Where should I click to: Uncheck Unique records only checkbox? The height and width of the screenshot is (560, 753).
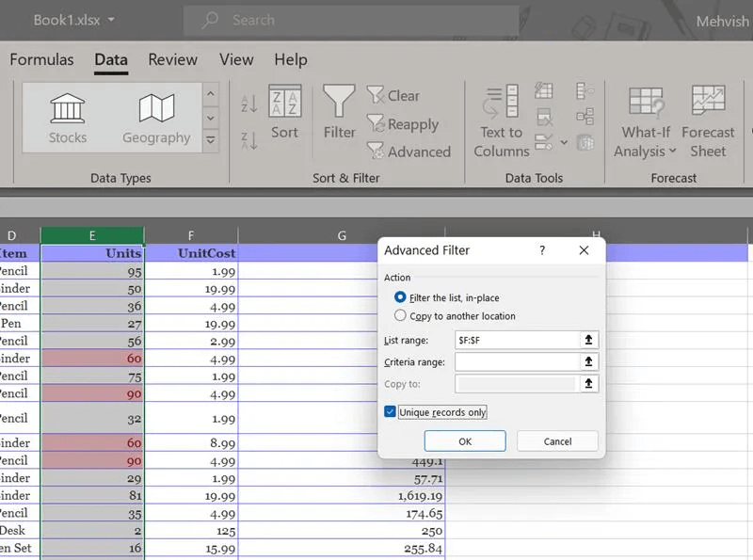[391, 412]
